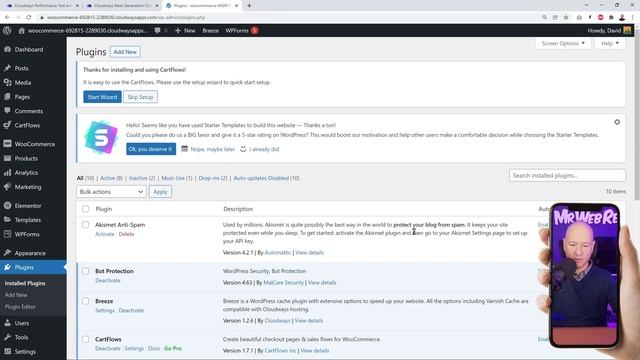Image resolution: width=640 pixels, height=360 pixels.
Task: Click Ok, you deserve it button
Action: pyautogui.click(x=151, y=149)
